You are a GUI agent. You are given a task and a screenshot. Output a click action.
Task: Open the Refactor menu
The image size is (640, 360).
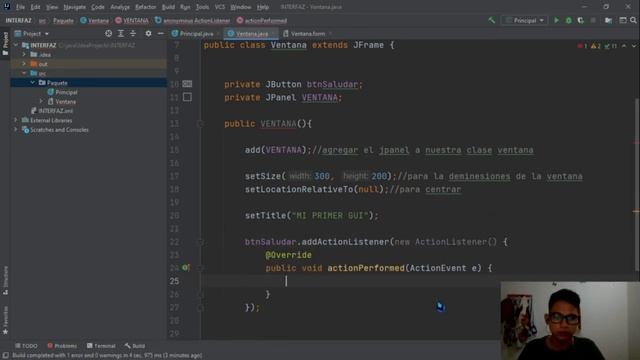145,7
